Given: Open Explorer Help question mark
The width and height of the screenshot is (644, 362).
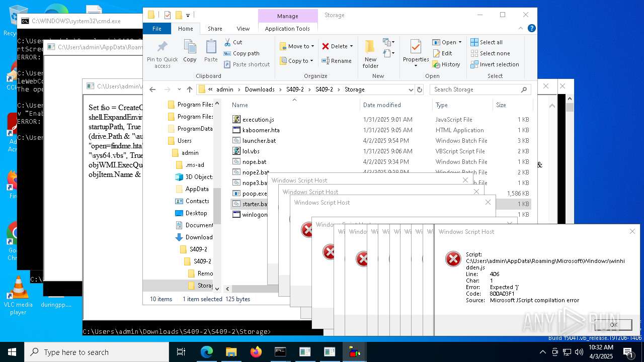Looking at the screenshot, I should click(531, 29).
